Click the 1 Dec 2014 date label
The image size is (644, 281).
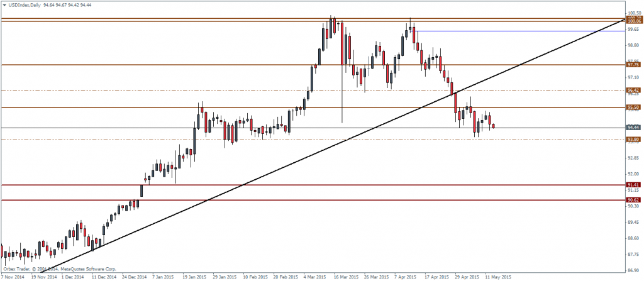[74, 277]
